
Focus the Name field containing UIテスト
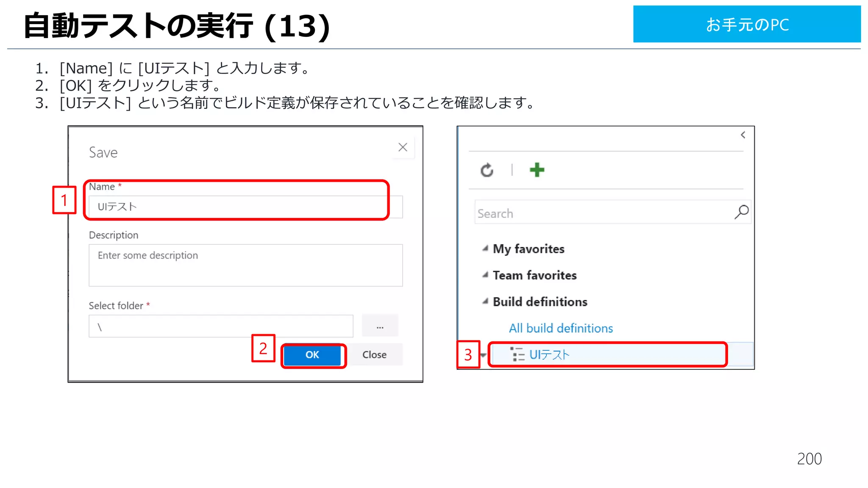tap(246, 207)
